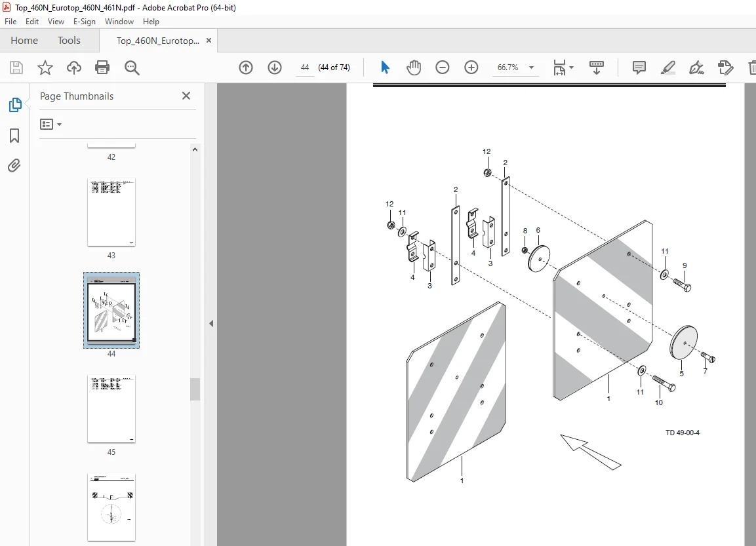Open Page Thumbnails pane icon
This screenshot has height=546, width=756.
[15, 105]
